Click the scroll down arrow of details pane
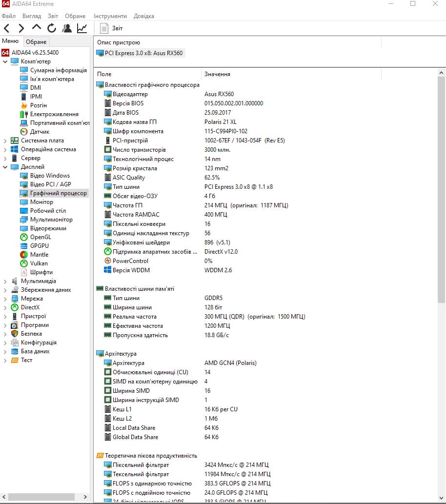Viewport: 446px width, 504px height. pyautogui.click(x=441, y=498)
